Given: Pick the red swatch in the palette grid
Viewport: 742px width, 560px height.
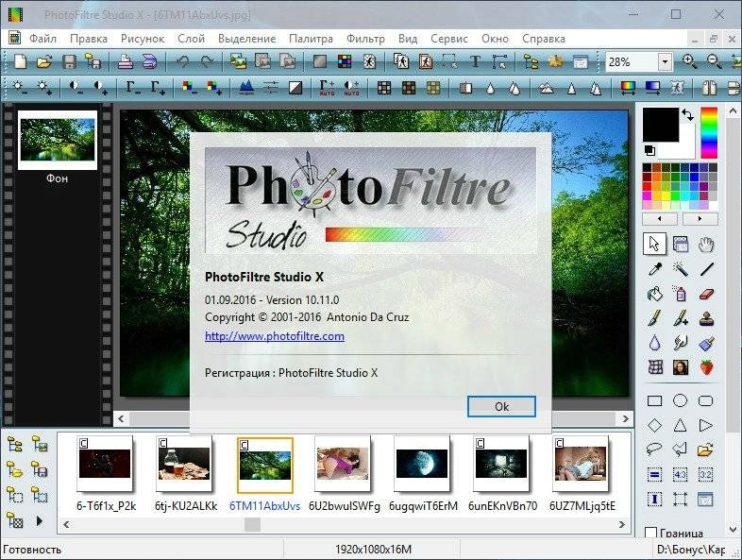Looking at the screenshot, I should tap(647, 186).
